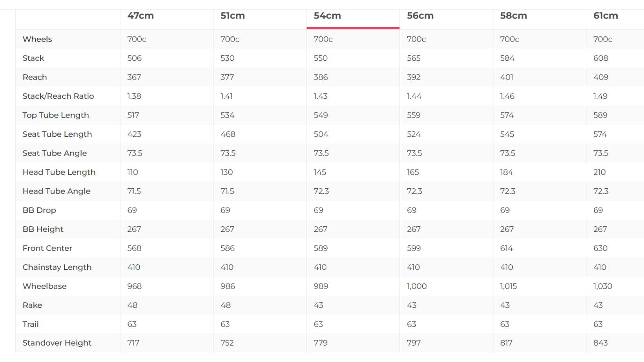
Task: Click the Wheelbase row label
Action: [x=44, y=286]
